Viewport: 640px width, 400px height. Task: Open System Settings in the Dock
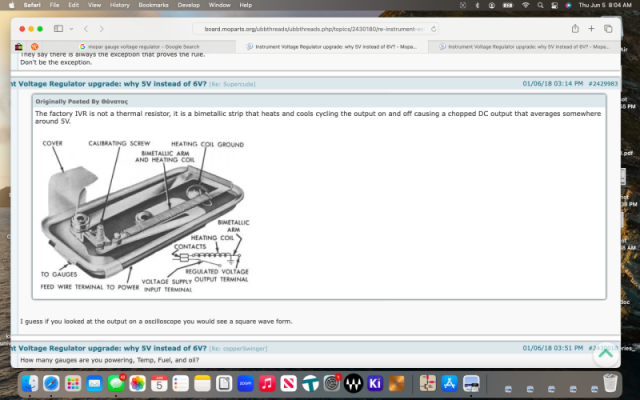[332, 384]
